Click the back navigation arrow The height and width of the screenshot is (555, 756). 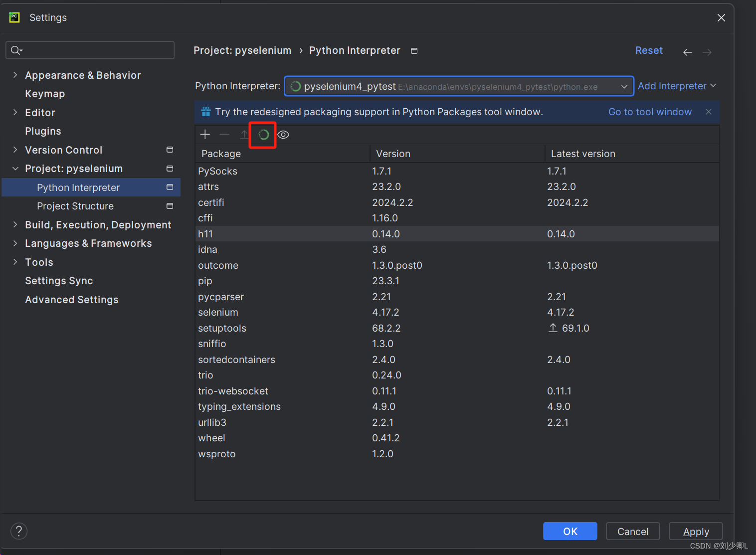click(688, 52)
